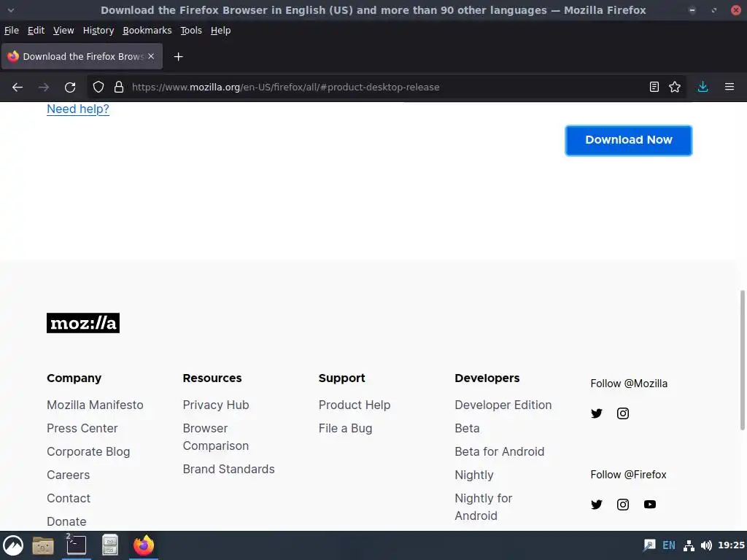This screenshot has width=747, height=560.
Task: Open the desktop start menu icon
Action: (x=13, y=545)
